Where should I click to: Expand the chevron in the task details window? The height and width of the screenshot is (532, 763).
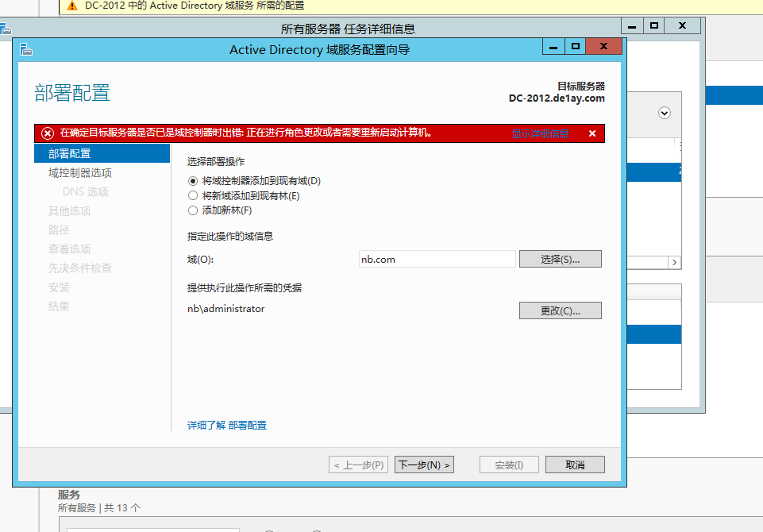665,113
